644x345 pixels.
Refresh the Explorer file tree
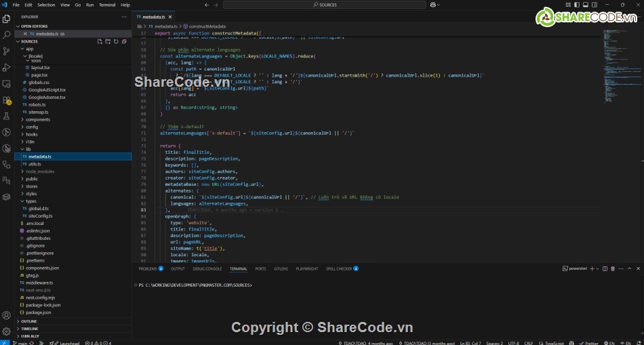point(116,41)
